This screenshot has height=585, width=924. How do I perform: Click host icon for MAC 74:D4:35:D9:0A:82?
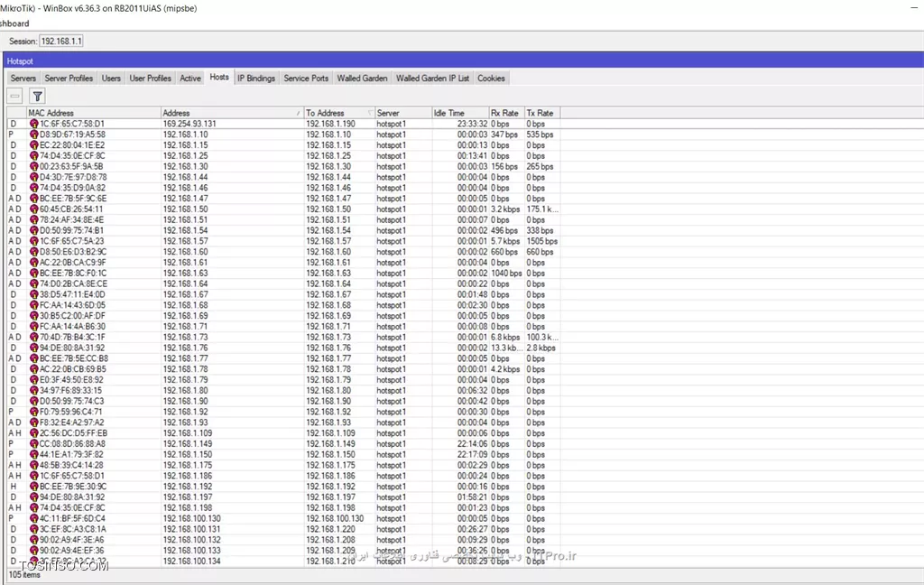[33, 188]
